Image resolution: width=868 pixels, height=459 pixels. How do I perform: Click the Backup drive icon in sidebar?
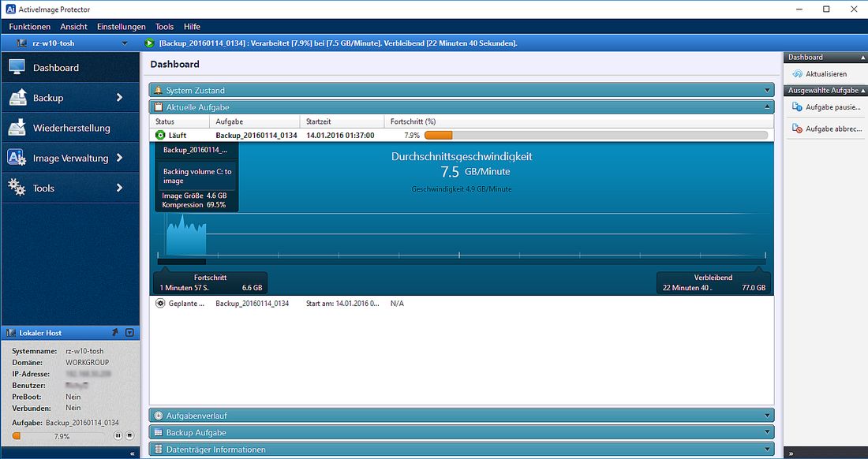click(x=17, y=97)
